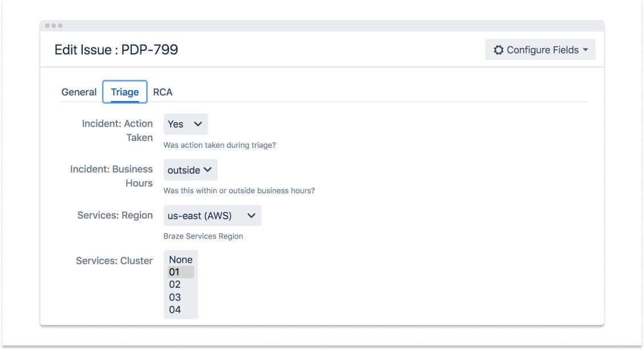Viewport: 644px width, 350px height.
Task: Choose cluster 01 in the list
Action: click(x=180, y=272)
